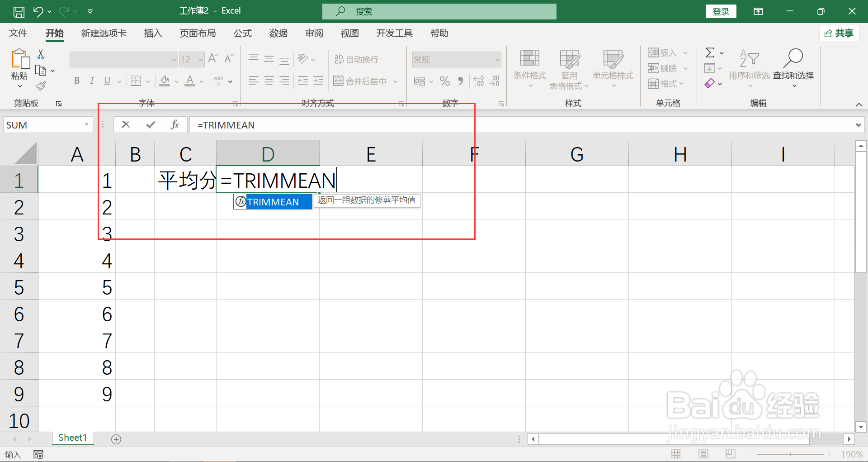Click Find and Select magnifier icon
Viewport: 868px width, 462px height.
tap(793, 58)
